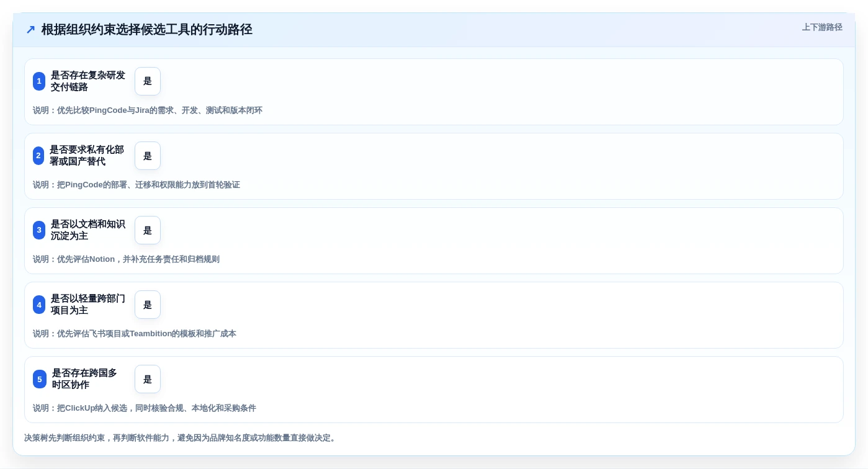Click step number 5 badge
868x469 pixels.
tap(40, 379)
